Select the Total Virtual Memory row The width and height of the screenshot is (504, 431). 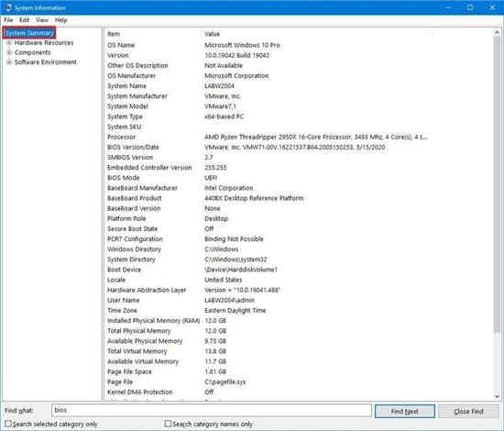(299, 351)
